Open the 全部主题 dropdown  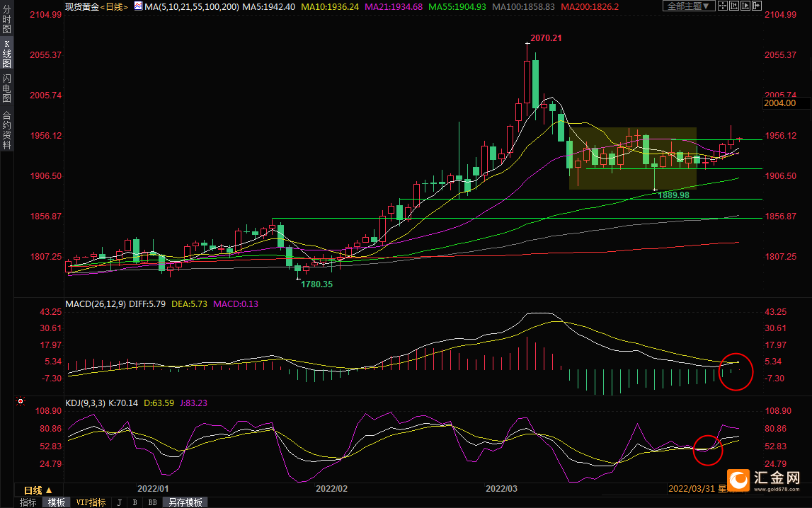click(689, 6)
